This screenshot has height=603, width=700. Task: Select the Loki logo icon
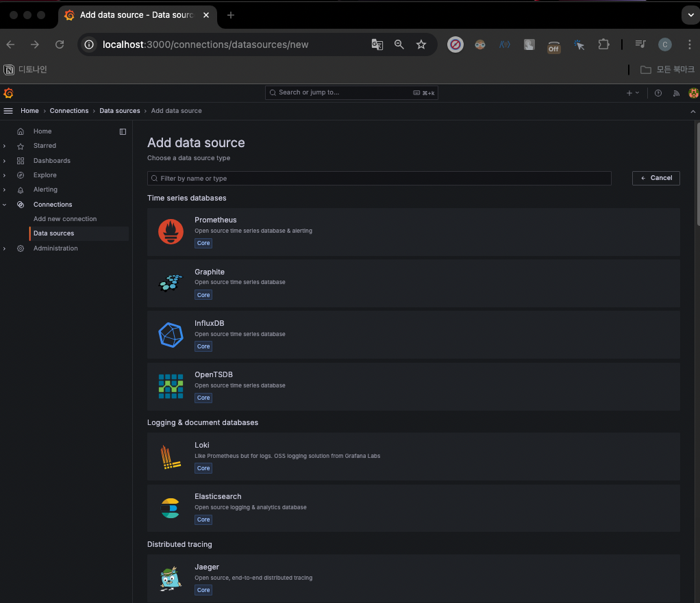click(x=171, y=457)
